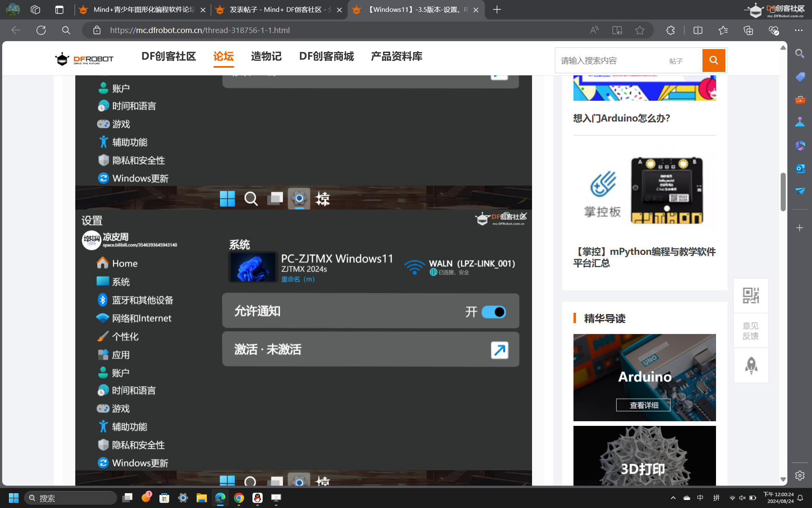Open browser extensions puzzle icon
The width and height of the screenshot is (812, 508).
(670, 30)
